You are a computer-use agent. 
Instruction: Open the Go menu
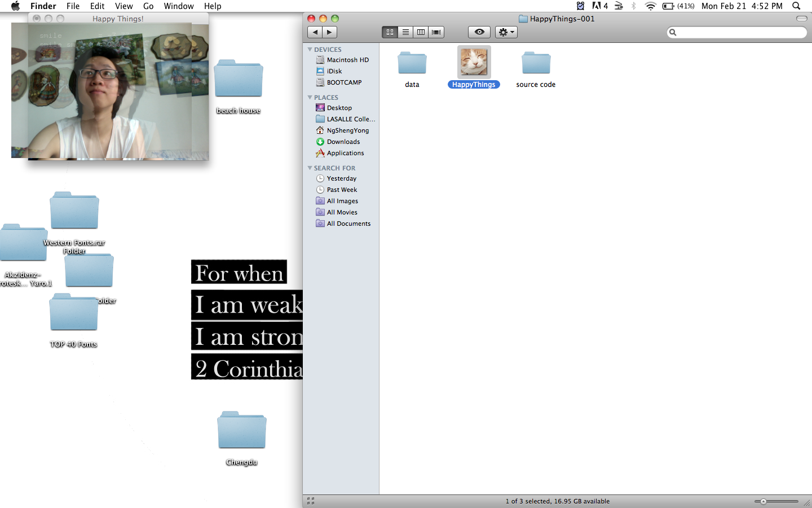148,6
